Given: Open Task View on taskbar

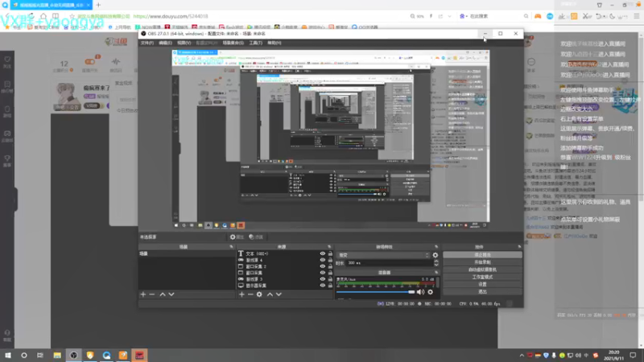Looking at the screenshot, I should tap(39, 355).
